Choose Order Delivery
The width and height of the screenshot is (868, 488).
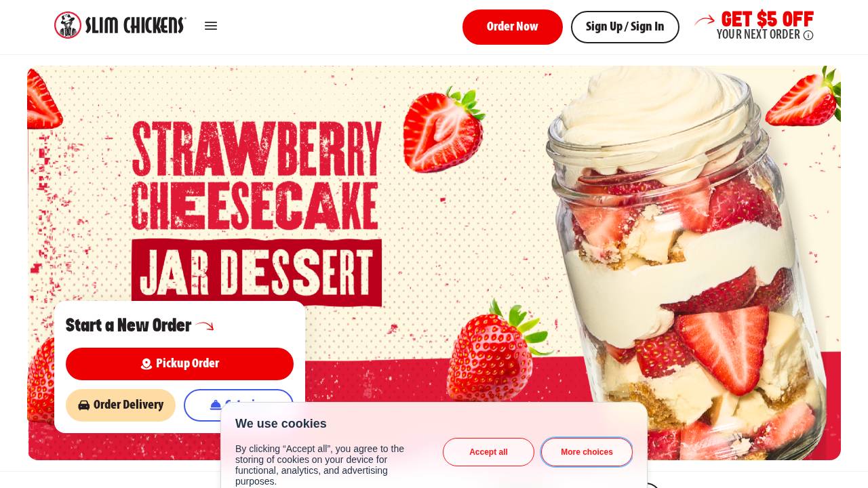click(121, 405)
